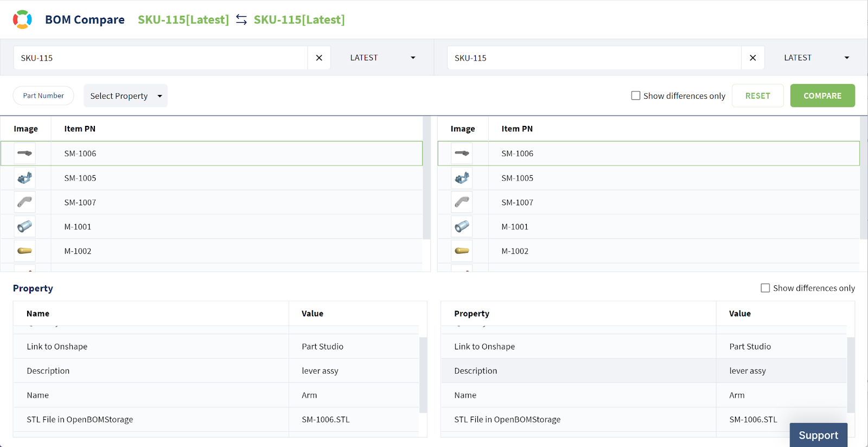Click right SM-1006 arm thumbnail

(462, 154)
